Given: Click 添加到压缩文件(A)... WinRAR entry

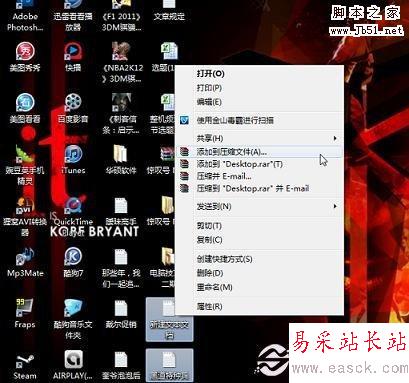Looking at the screenshot, I should click(259, 152).
